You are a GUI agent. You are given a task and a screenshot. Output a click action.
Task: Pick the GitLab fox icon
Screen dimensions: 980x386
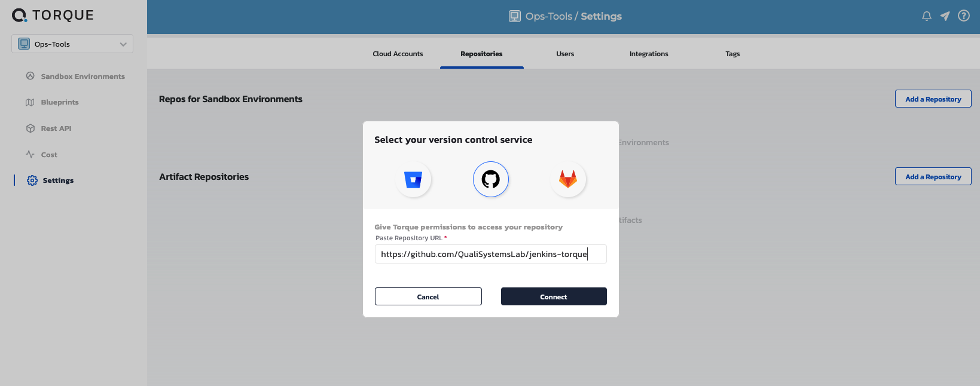pos(568,179)
